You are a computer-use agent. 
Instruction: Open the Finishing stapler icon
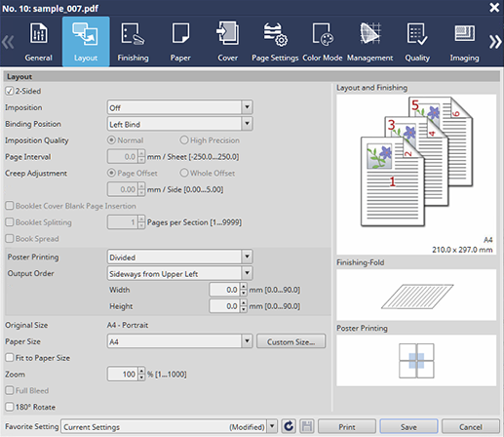pyautogui.click(x=133, y=33)
